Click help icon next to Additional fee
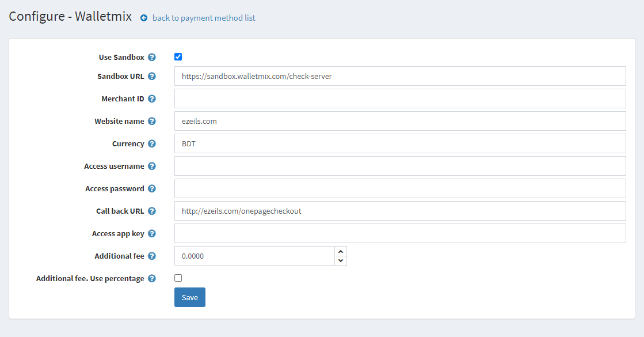This screenshot has width=644, height=337. 152,256
